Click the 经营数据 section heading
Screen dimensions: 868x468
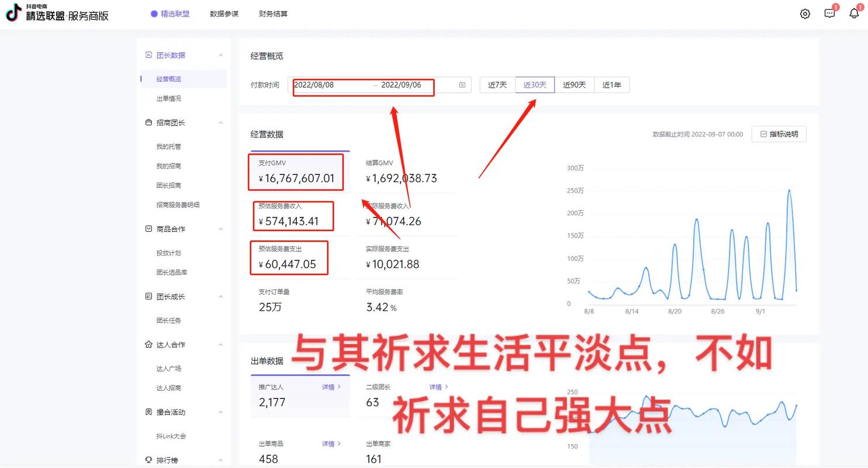tap(267, 134)
